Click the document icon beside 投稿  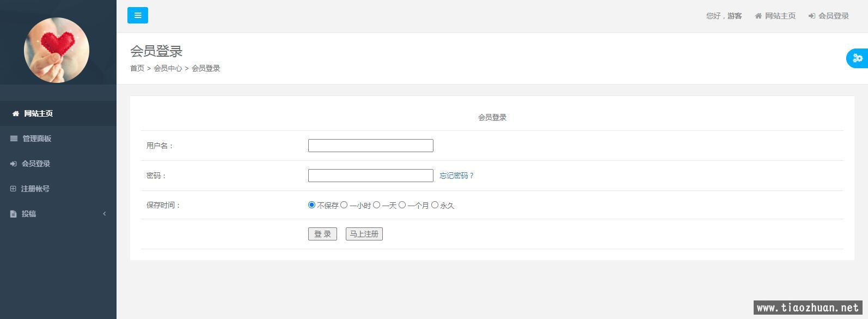pyautogui.click(x=14, y=214)
